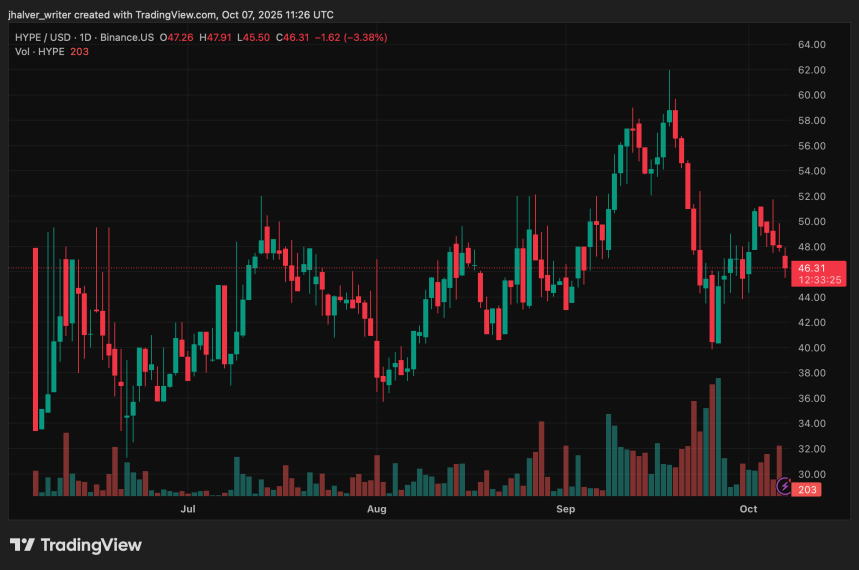Click the 64.00 price scale label
Screen dimensions: 859x570
[x=811, y=45]
